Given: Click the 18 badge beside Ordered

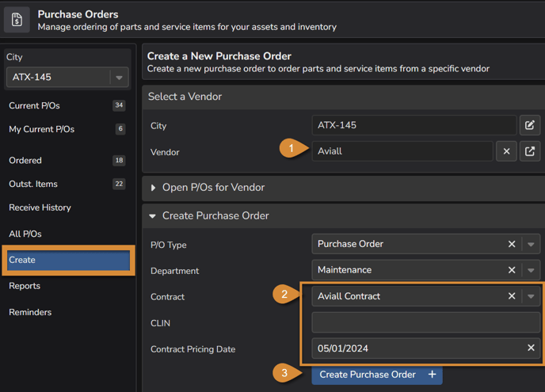Looking at the screenshot, I should click(x=119, y=160).
